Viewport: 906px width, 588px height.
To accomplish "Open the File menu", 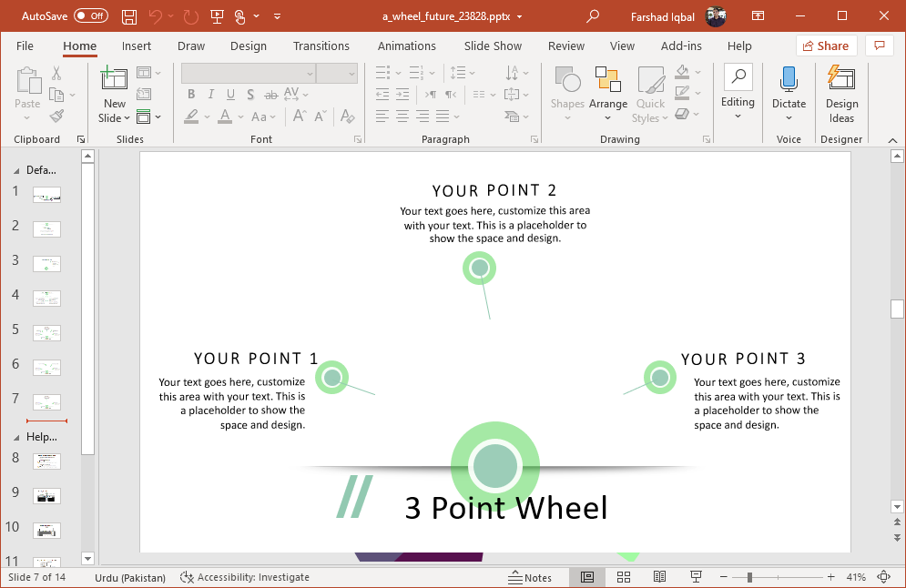I will 25,46.
